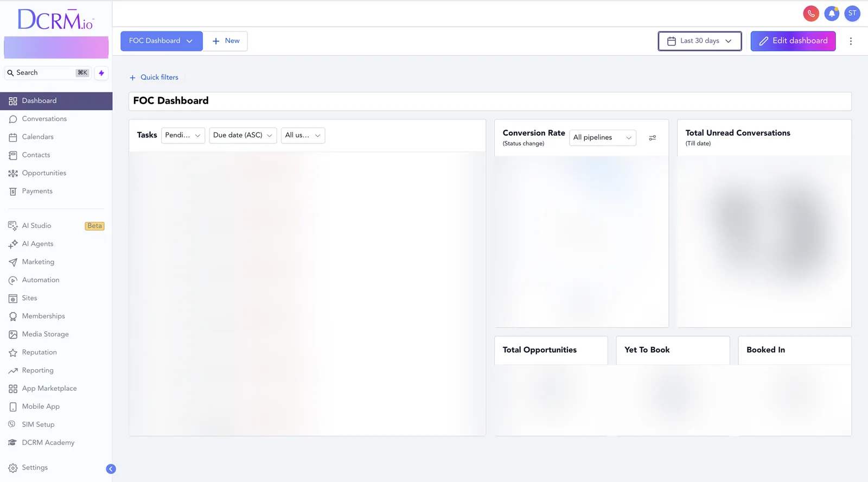
Task: Click the Conversations chat bubble icon
Action: [13, 119]
